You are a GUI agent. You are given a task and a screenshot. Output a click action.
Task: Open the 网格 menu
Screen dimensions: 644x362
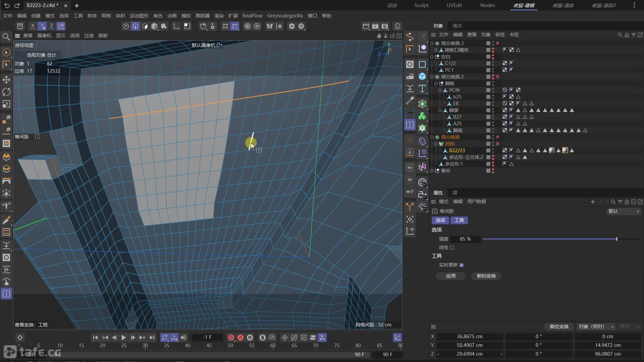[106, 16]
